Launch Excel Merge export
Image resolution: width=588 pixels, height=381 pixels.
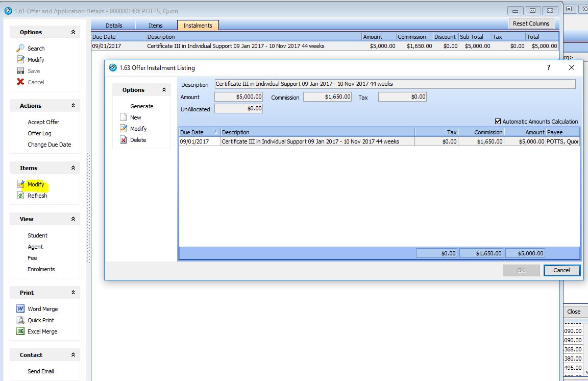(20, 331)
